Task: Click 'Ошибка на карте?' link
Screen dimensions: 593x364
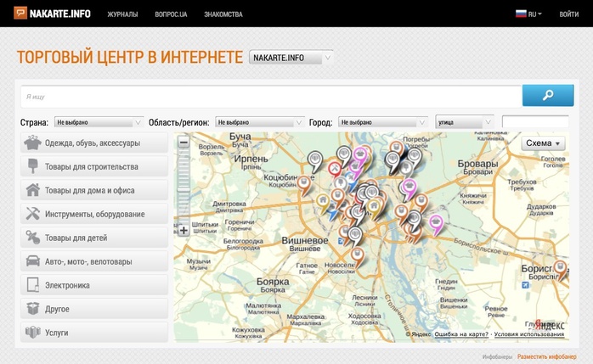Action: 461,334
